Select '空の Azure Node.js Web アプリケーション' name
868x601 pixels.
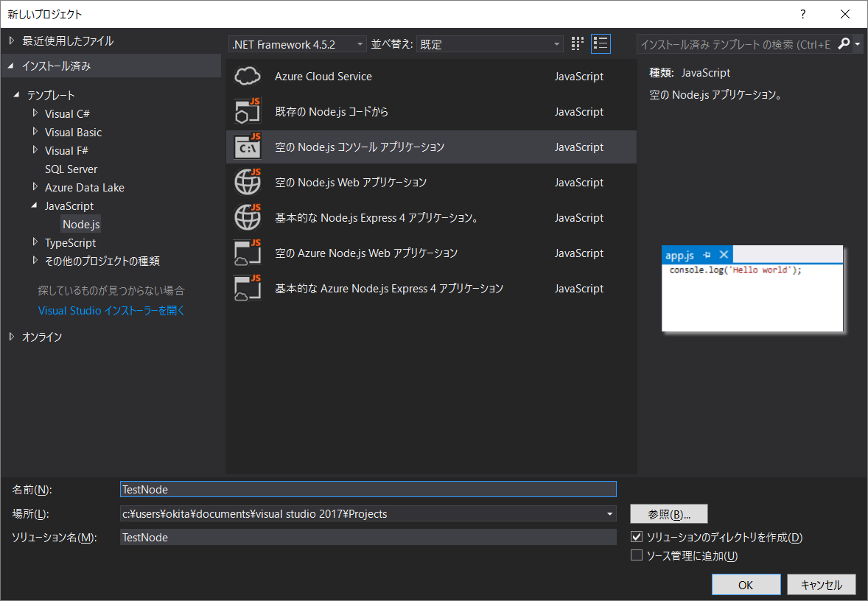366,253
